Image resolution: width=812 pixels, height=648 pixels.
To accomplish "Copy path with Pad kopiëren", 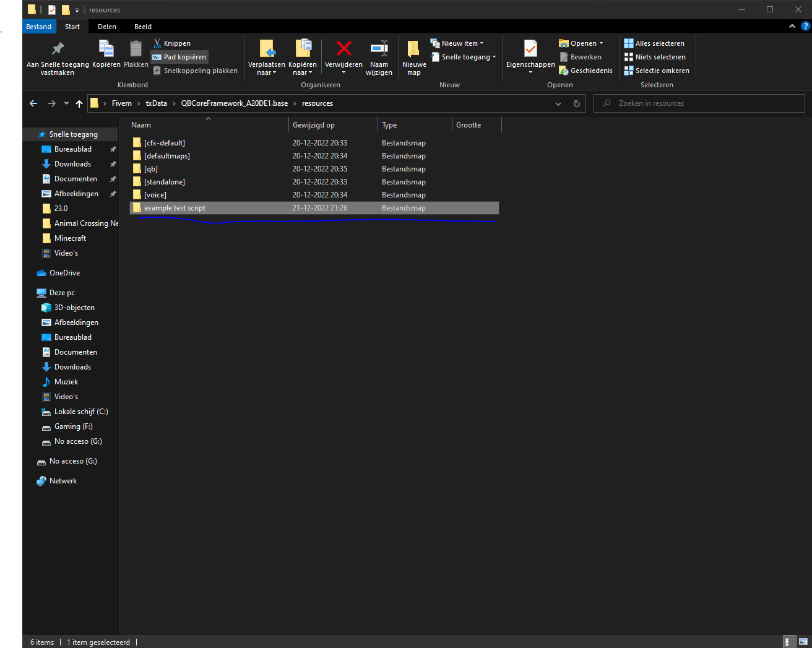I will [179, 57].
